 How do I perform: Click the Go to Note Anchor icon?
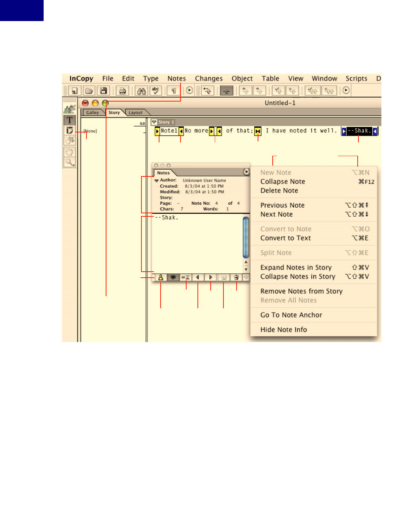click(185, 277)
